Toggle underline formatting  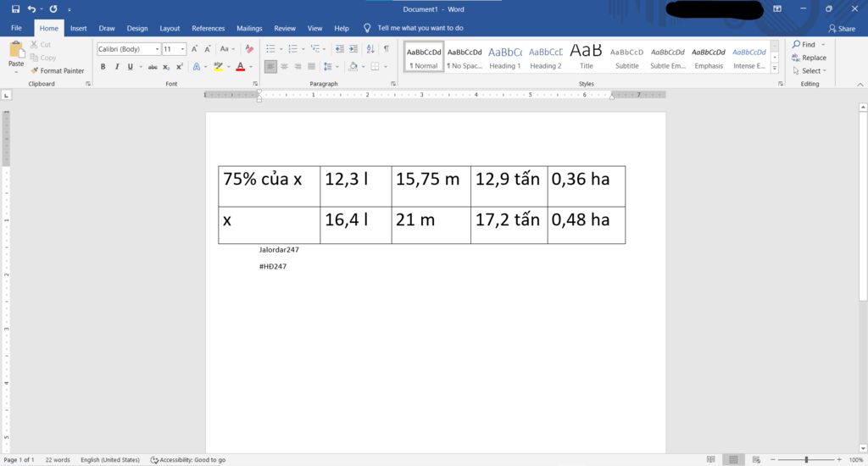[130, 66]
